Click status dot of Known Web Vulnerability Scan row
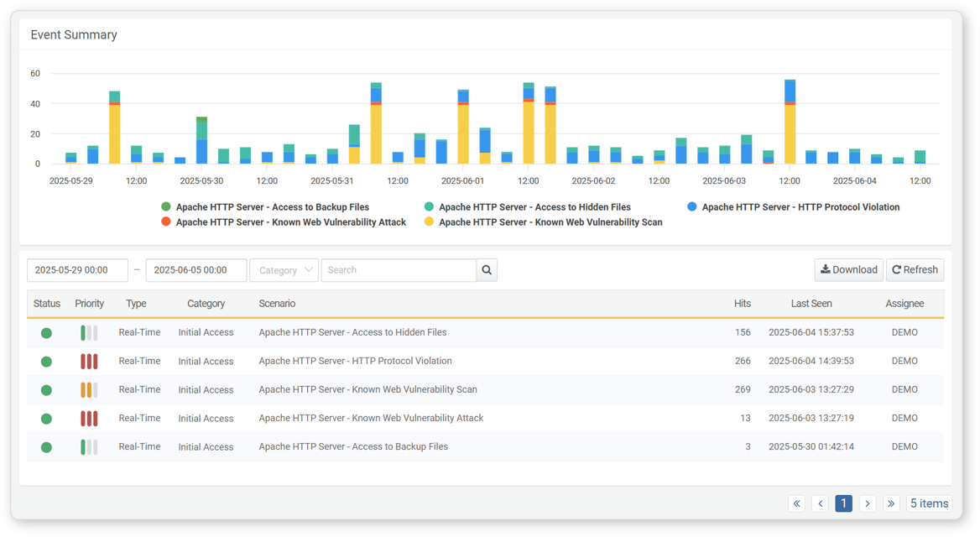The image size is (980, 537). [x=46, y=390]
